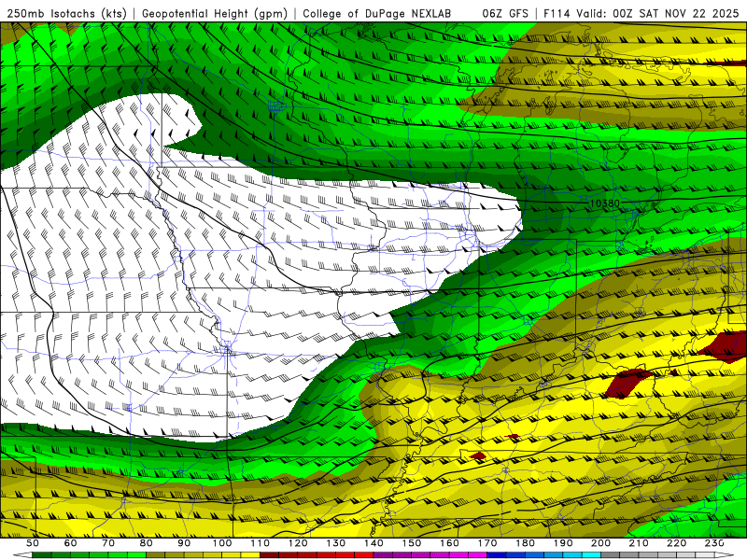Click the 70 legend scale number
Screen dimensions: 747x560
[108, 543]
